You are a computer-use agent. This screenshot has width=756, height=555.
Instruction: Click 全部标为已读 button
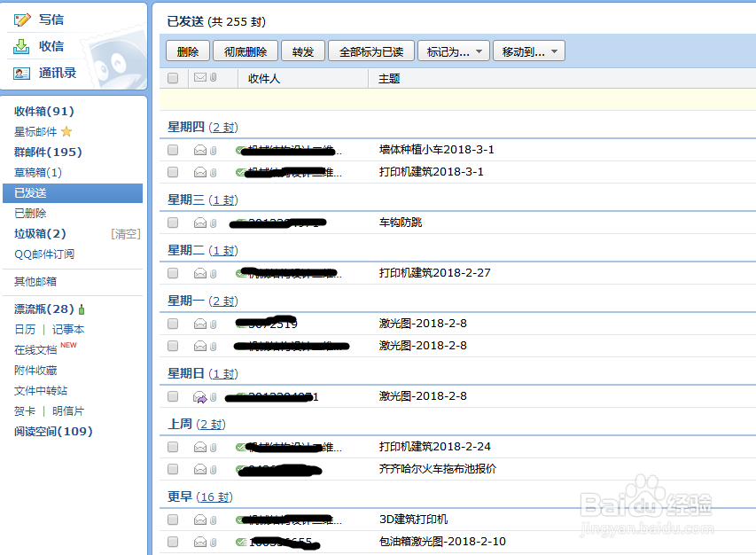(x=371, y=51)
